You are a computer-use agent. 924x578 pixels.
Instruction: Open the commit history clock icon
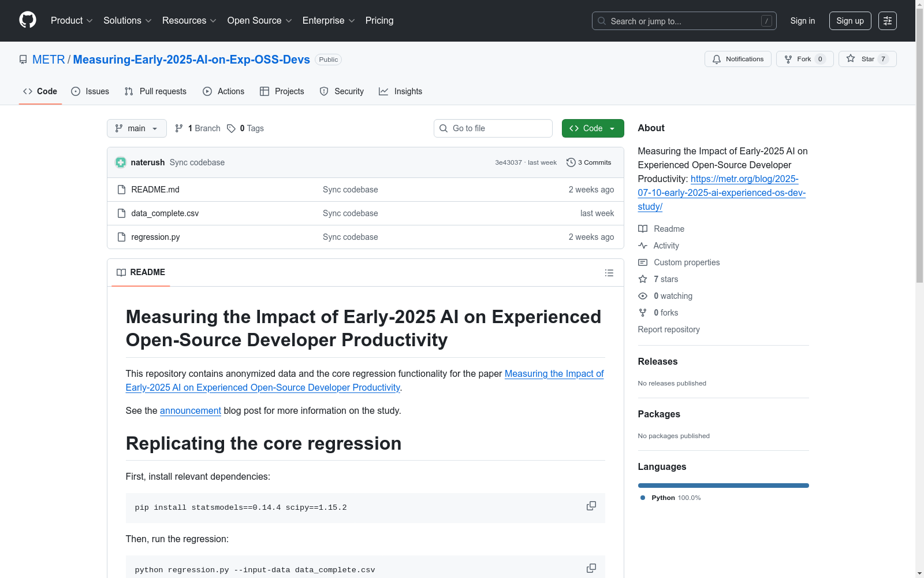[x=571, y=162]
